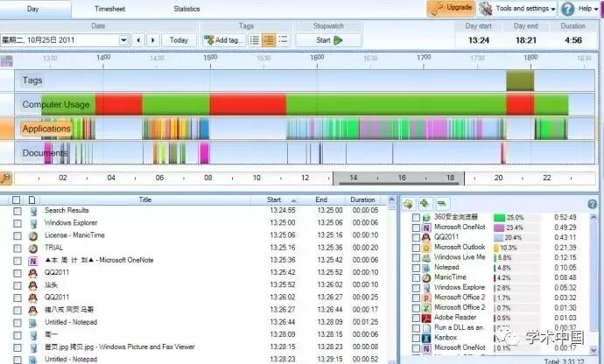
Task: Select the Applications timeline row label
Action: pyautogui.click(x=46, y=129)
